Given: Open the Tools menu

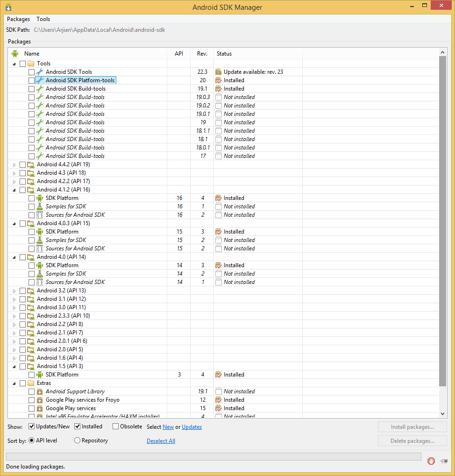Looking at the screenshot, I should 43,19.
